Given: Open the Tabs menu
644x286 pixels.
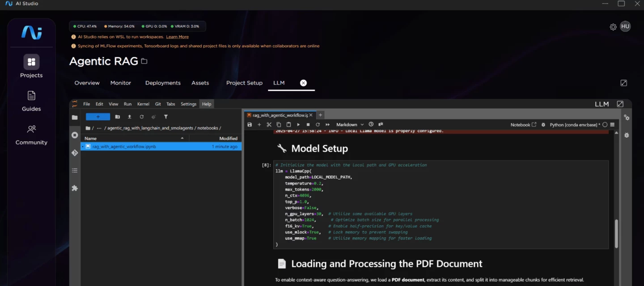Looking at the screenshot, I should 171,104.
